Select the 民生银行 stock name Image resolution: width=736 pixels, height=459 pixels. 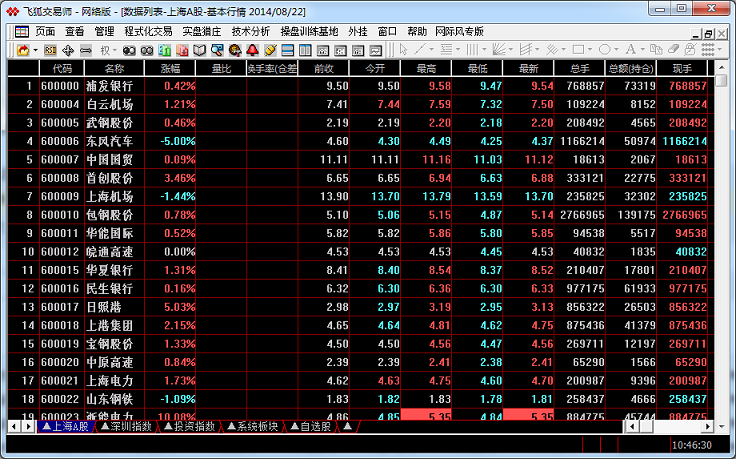point(112,288)
